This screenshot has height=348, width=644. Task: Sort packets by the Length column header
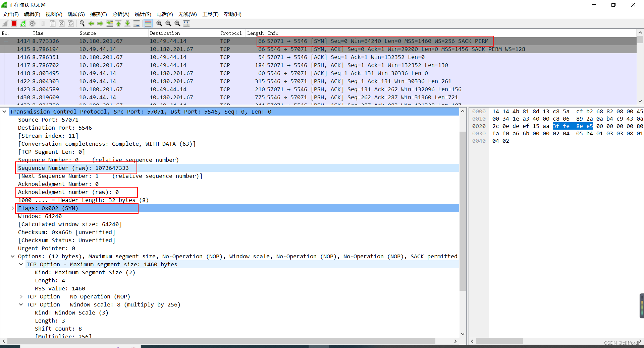point(256,33)
